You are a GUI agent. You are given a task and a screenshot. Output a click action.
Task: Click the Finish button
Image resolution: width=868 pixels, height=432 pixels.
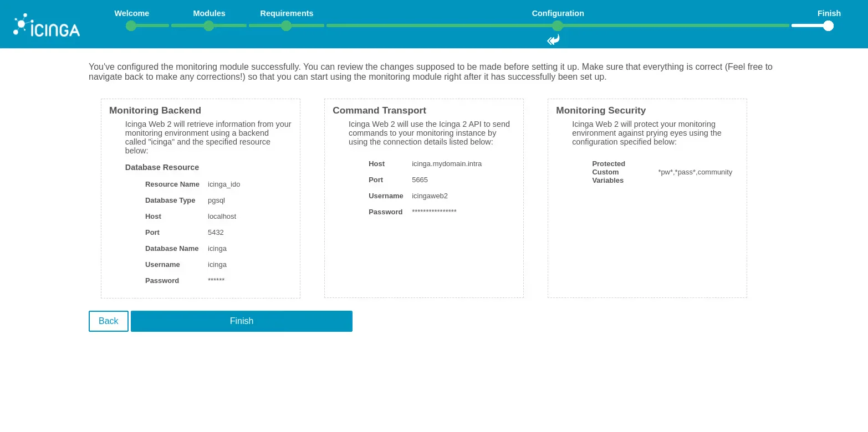tap(242, 321)
